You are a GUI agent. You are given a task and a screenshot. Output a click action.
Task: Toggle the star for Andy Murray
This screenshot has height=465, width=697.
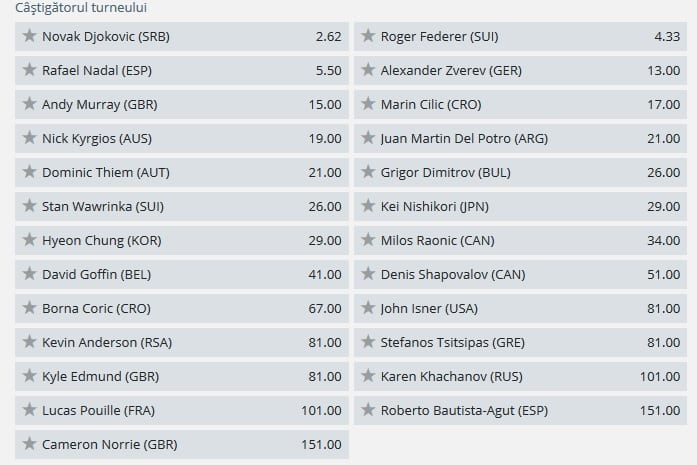pos(28,105)
